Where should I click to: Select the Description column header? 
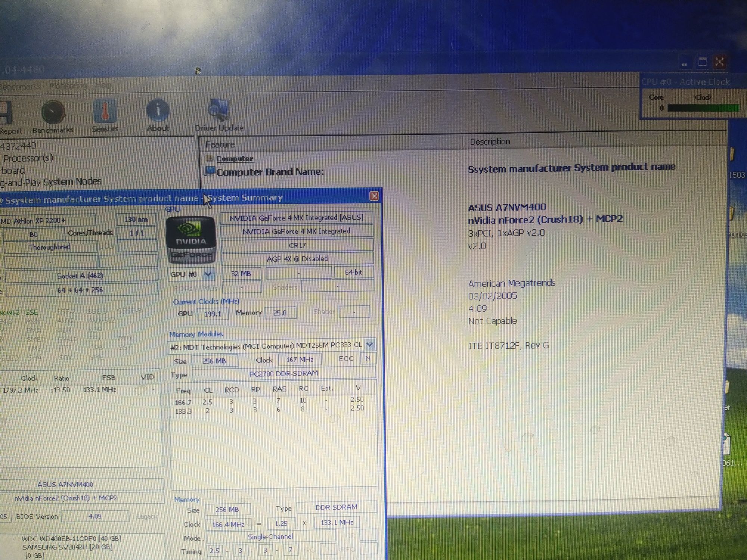(490, 141)
